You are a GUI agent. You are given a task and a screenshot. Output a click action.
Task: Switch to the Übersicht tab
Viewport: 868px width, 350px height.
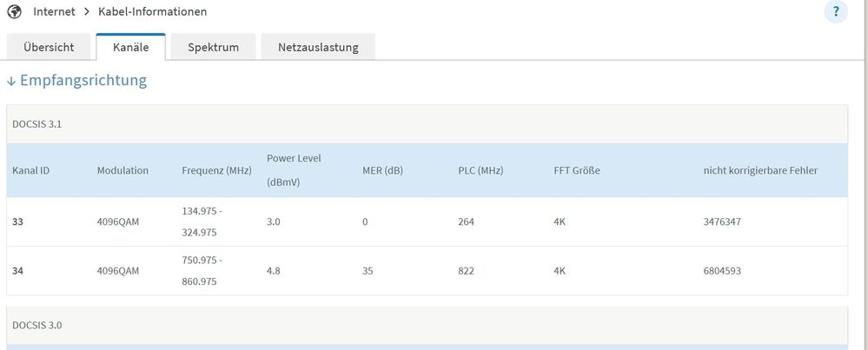48,47
